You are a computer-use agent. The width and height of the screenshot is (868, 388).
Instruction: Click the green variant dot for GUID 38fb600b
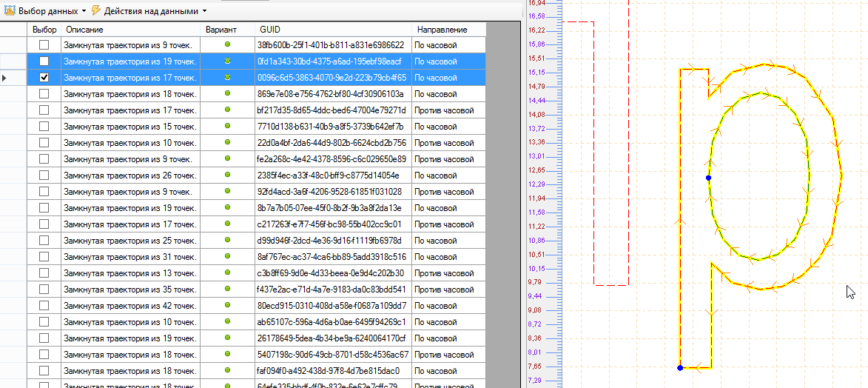227,44
